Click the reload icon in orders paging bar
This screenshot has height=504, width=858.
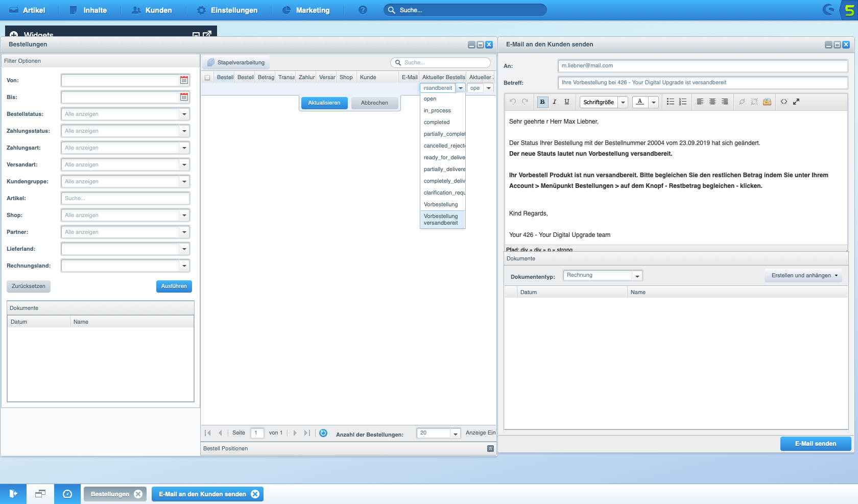click(x=323, y=433)
